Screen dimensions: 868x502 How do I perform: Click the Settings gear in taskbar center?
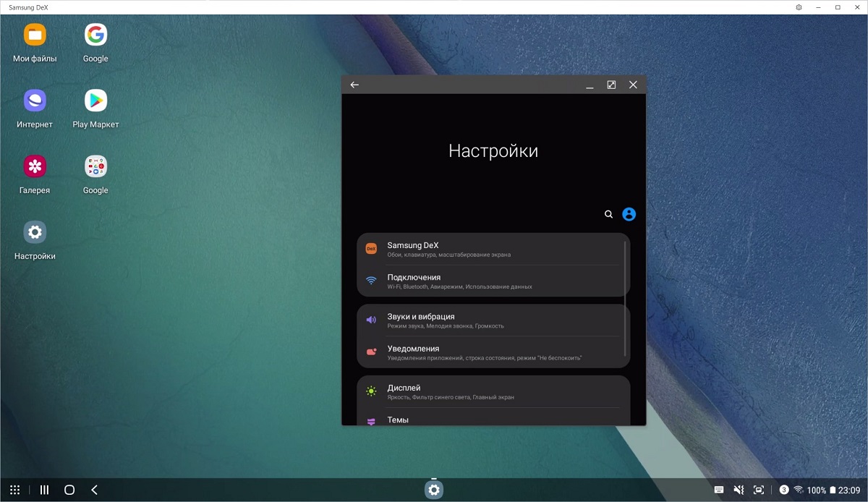(x=433, y=490)
